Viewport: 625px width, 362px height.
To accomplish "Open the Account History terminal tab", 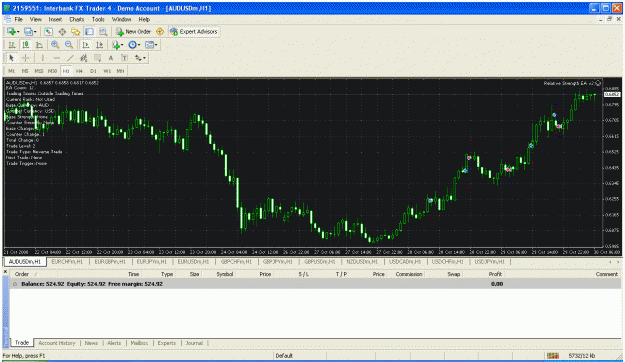I will tap(57, 343).
